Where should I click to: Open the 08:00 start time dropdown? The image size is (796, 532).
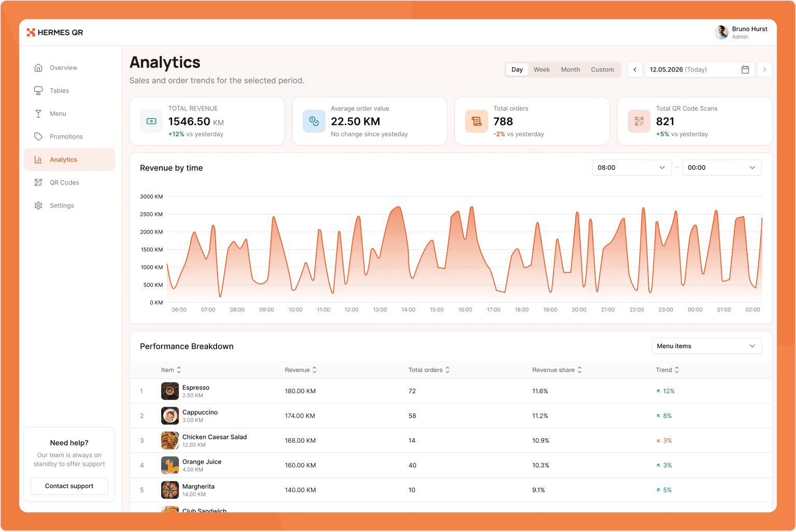tap(632, 167)
